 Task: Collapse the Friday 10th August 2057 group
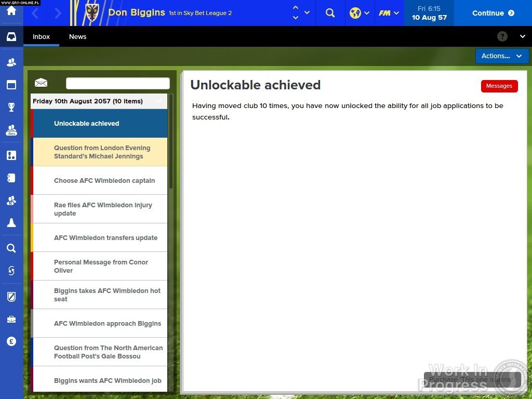tap(159, 101)
